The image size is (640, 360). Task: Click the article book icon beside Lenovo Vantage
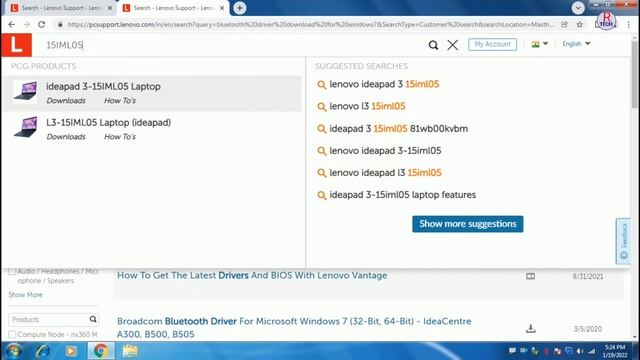[530, 276]
